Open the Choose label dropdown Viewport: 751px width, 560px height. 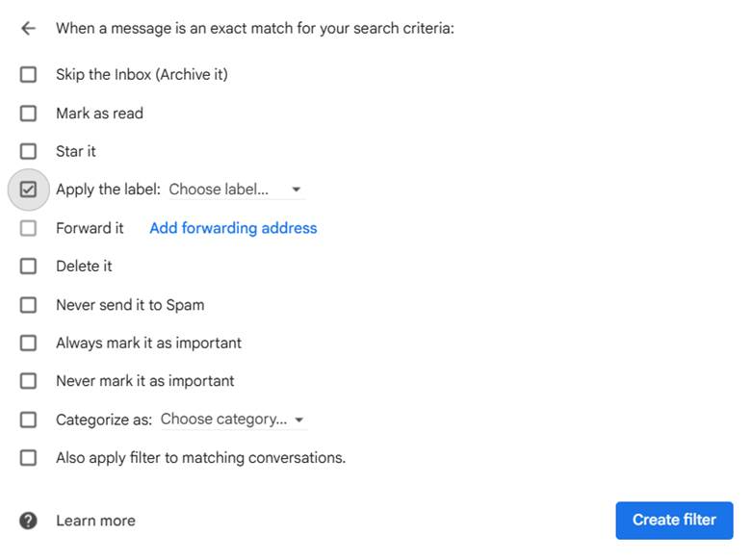click(220, 190)
